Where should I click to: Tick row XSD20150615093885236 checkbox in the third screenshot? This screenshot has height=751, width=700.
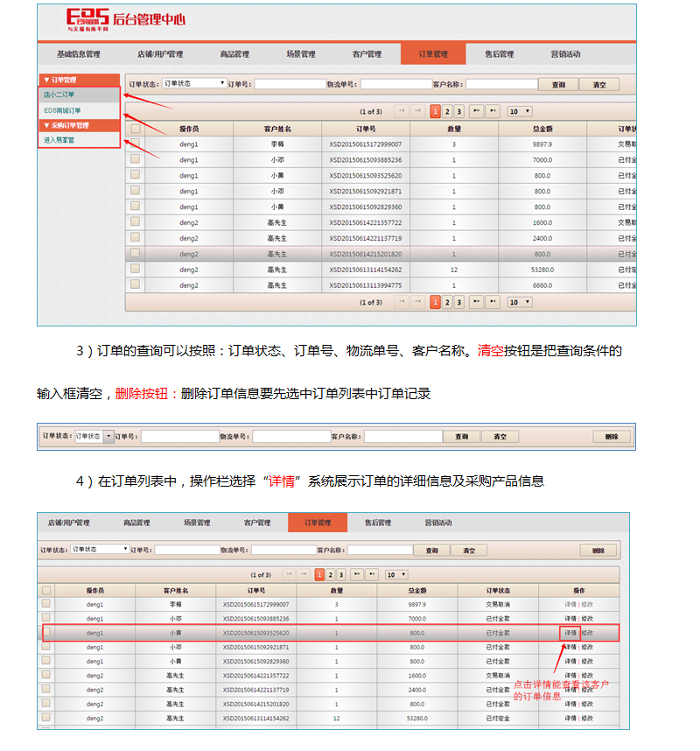click(x=46, y=618)
